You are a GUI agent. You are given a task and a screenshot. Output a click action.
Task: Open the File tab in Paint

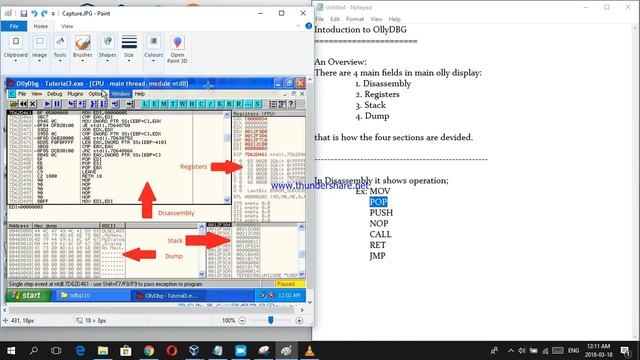[x=14, y=26]
